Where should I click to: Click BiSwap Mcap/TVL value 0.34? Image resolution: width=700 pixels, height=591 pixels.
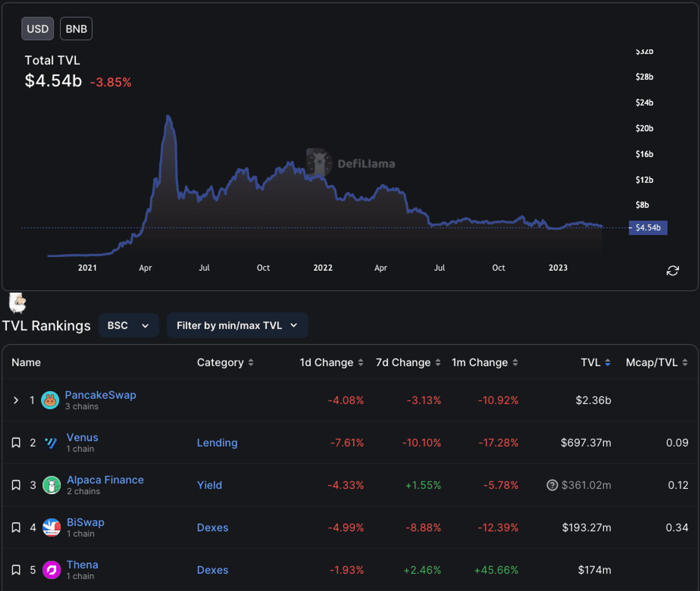[677, 528]
